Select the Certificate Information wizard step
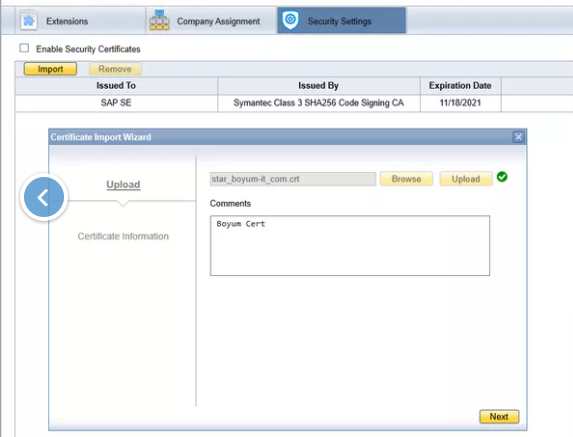 123,236
